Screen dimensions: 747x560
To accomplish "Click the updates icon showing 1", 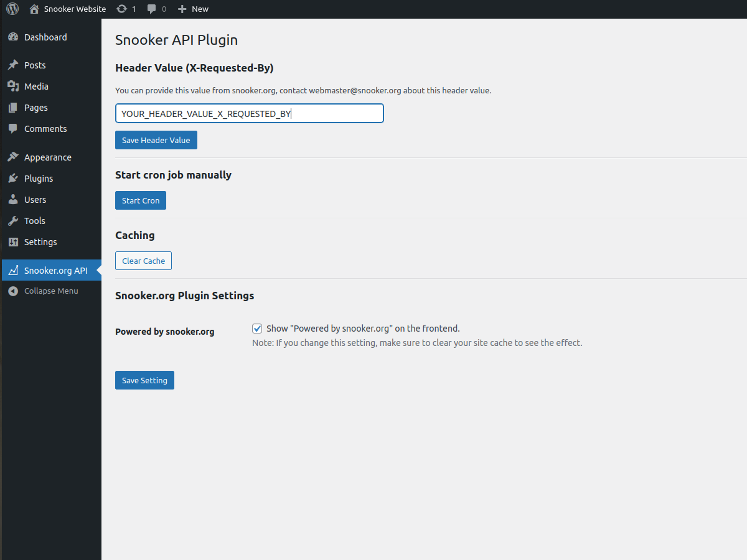I will (121, 9).
